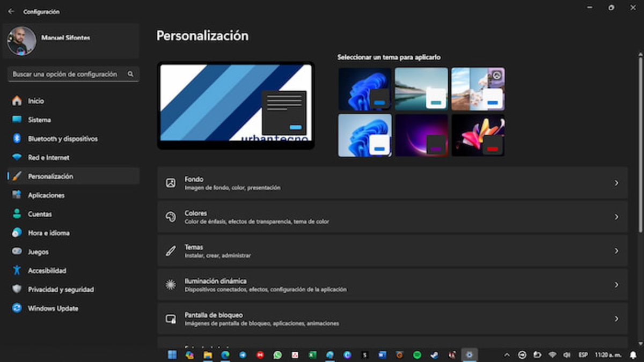
Task: Open Hora e idioma section
Action: (74, 233)
